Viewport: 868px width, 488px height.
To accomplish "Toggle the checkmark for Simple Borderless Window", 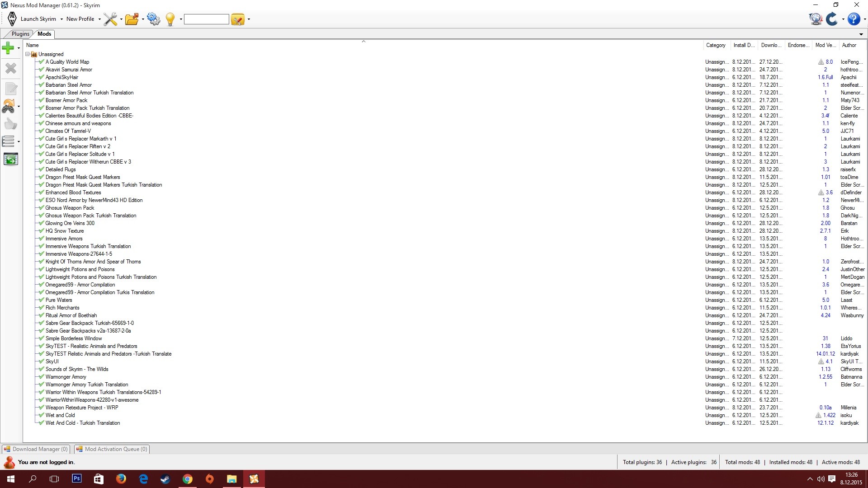I will [41, 338].
